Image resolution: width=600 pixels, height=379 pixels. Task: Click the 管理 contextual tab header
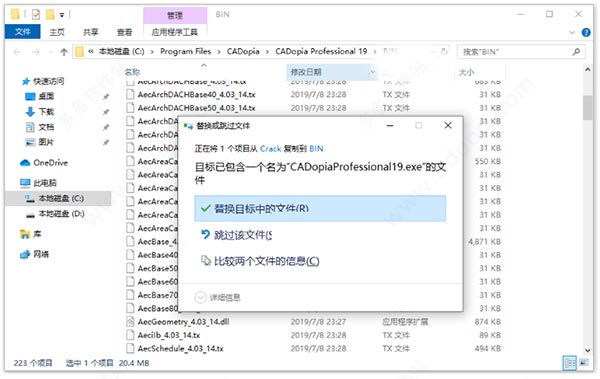pyautogui.click(x=175, y=15)
